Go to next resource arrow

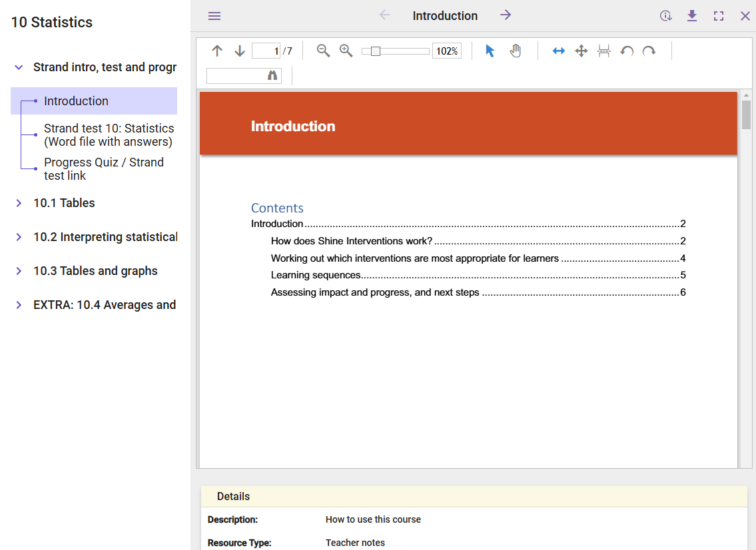[x=506, y=15]
